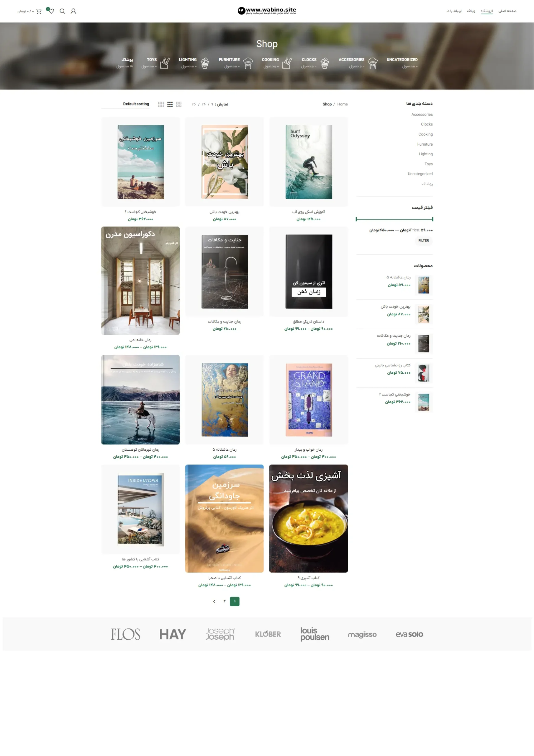Go to pagination page 2
534x756 pixels.
tap(225, 601)
